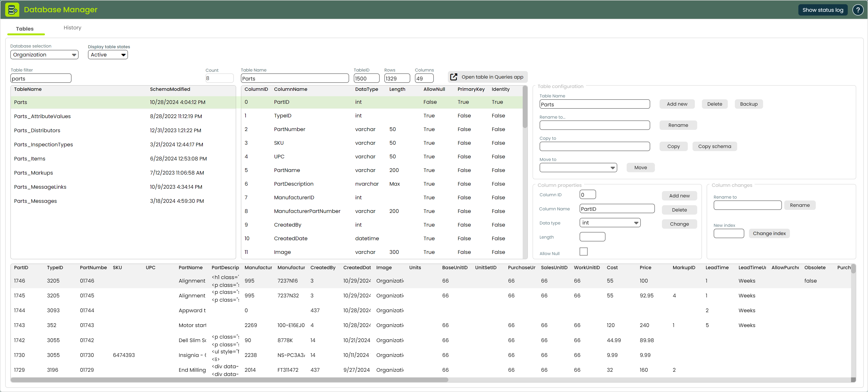Click the SchemaModified column header
Viewport: 868px width, 392px height.
[170, 89]
